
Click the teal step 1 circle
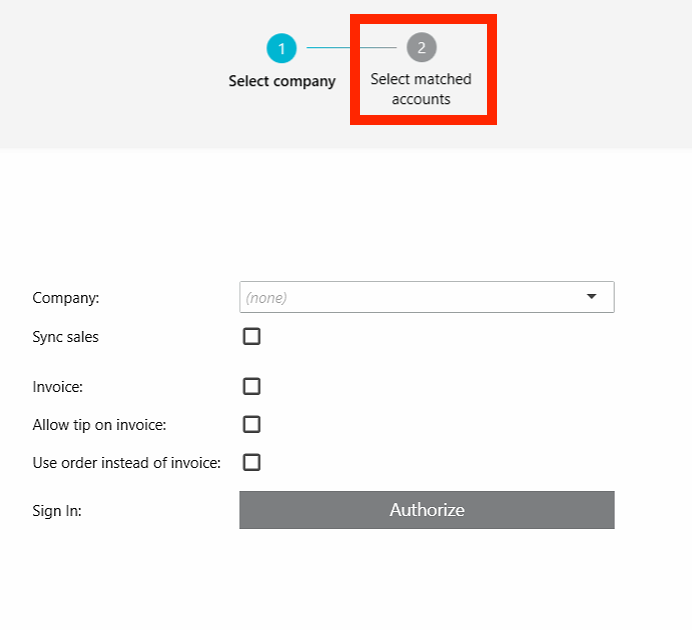(x=282, y=48)
